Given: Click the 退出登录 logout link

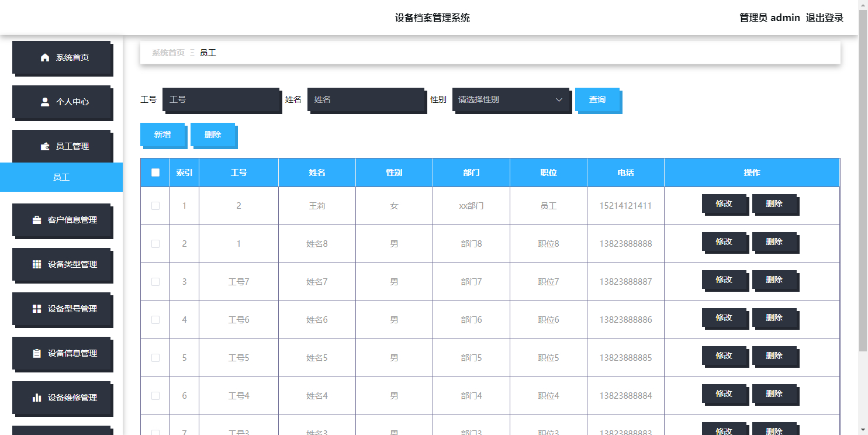Looking at the screenshot, I should (825, 18).
